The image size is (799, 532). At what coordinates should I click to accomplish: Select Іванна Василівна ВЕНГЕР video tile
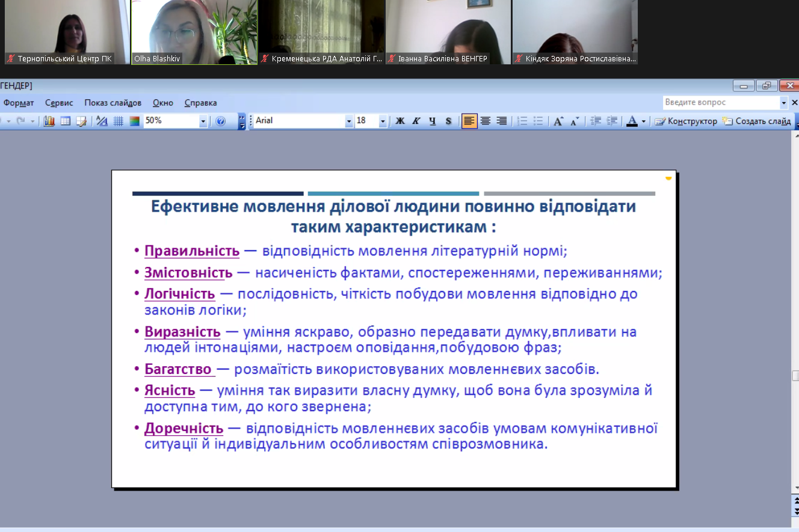pos(448,32)
